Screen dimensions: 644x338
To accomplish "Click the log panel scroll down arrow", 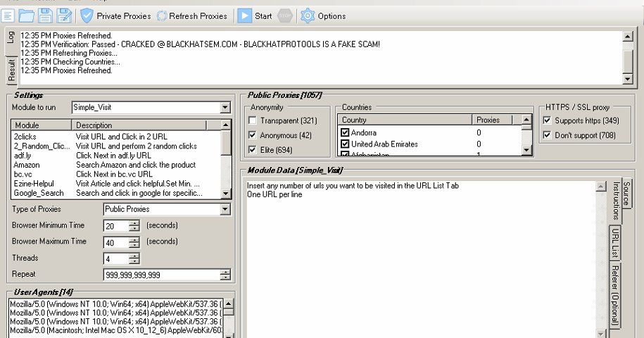I will coord(628,79).
